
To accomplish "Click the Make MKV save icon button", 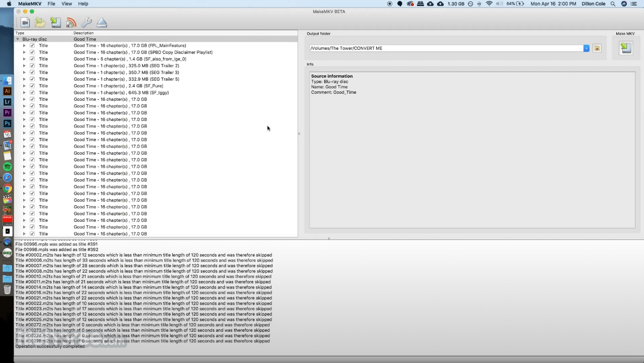I will click(x=626, y=48).
